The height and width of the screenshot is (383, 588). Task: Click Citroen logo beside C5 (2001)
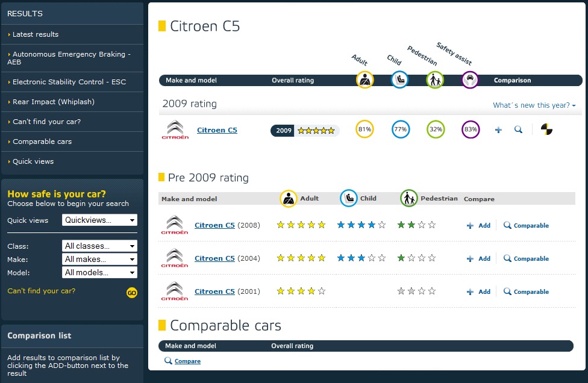tap(175, 291)
